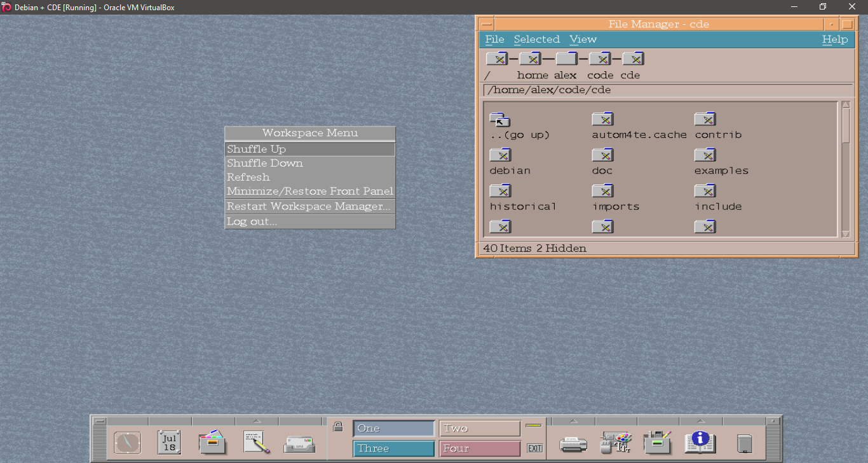Expand the subpanel arrow above the Printer
The height and width of the screenshot is (463, 868).
point(573,421)
